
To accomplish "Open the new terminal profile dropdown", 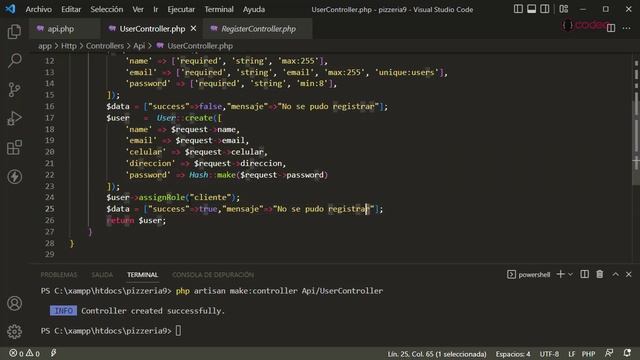I will 571,274.
